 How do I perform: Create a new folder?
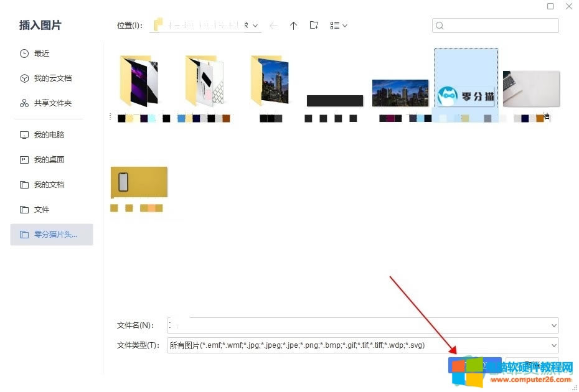314,26
